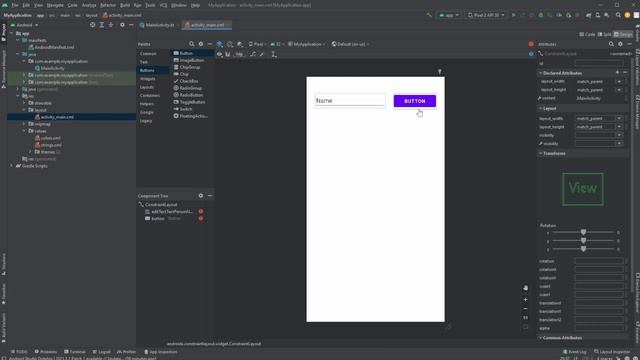Select Containers category in Palette
Image resolution: width=640 pixels, height=360 pixels.
click(150, 96)
